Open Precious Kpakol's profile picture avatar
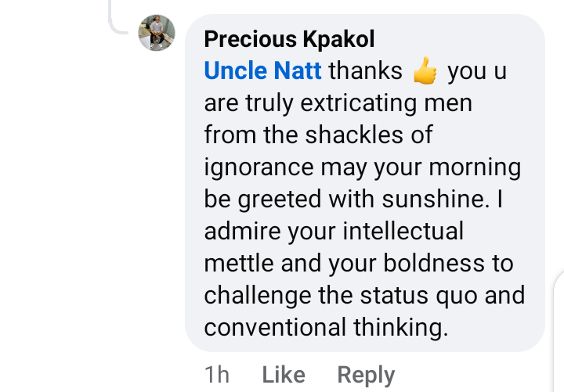The image size is (564, 392). [156, 34]
